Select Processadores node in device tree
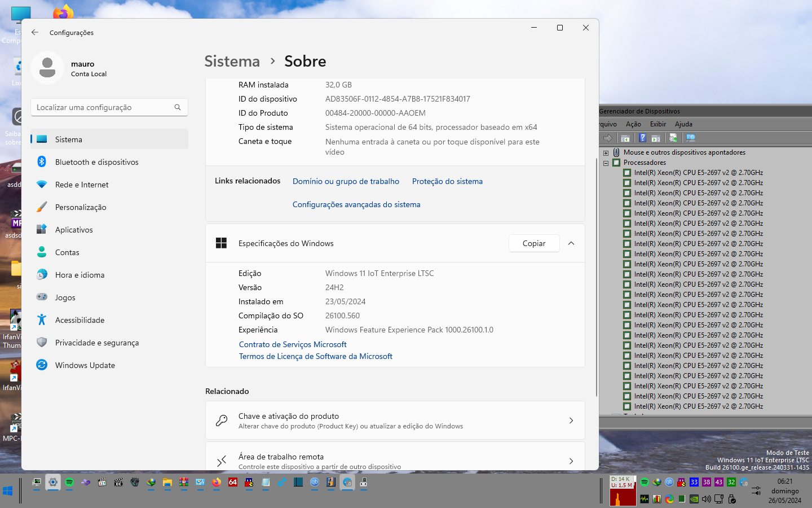The image size is (812, 508). coord(645,163)
